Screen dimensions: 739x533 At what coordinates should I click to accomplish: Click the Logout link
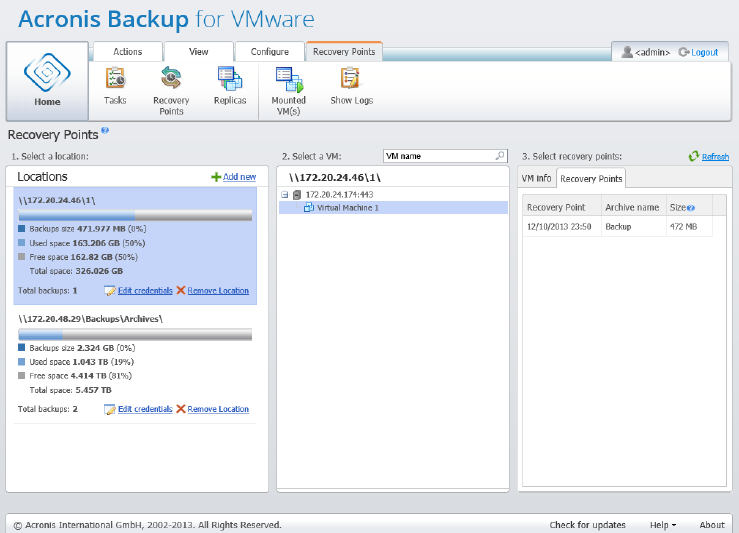(705, 52)
